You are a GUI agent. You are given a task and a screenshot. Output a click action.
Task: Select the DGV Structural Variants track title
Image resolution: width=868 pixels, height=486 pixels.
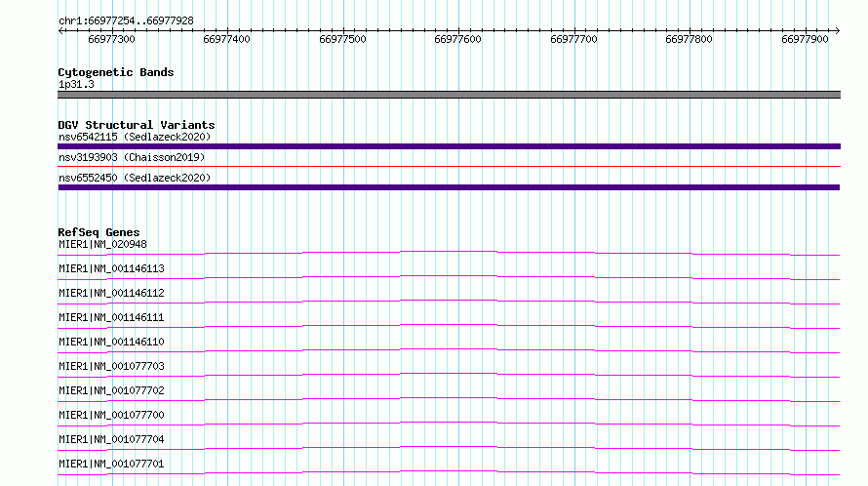(137, 125)
